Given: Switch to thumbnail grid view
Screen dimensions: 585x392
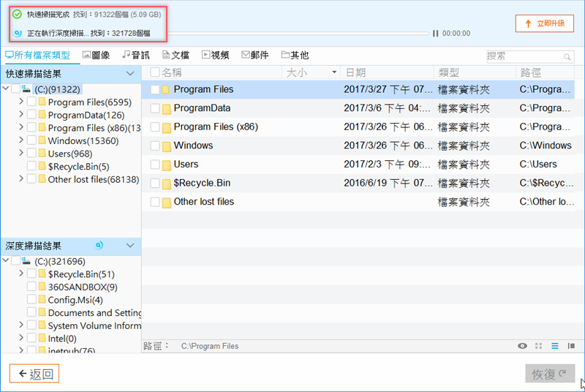Looking at the screenshot, I should point(538,346).
